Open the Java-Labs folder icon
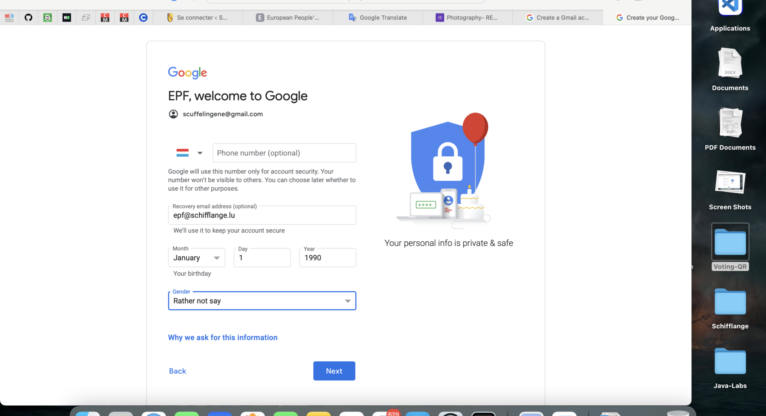 730,361
